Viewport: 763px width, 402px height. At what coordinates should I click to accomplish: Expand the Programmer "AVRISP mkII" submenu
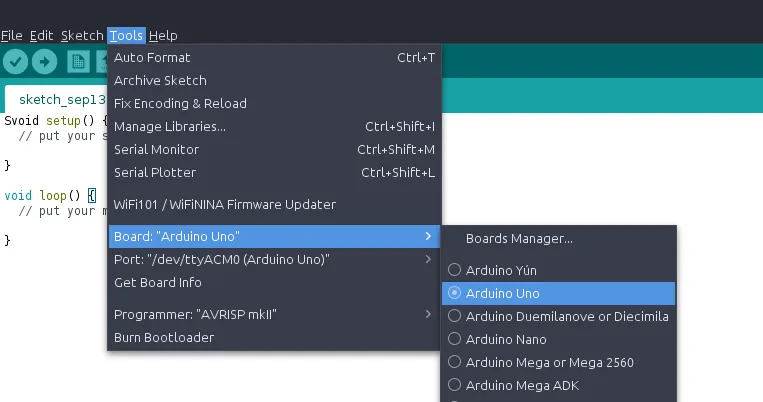(428, 315)
